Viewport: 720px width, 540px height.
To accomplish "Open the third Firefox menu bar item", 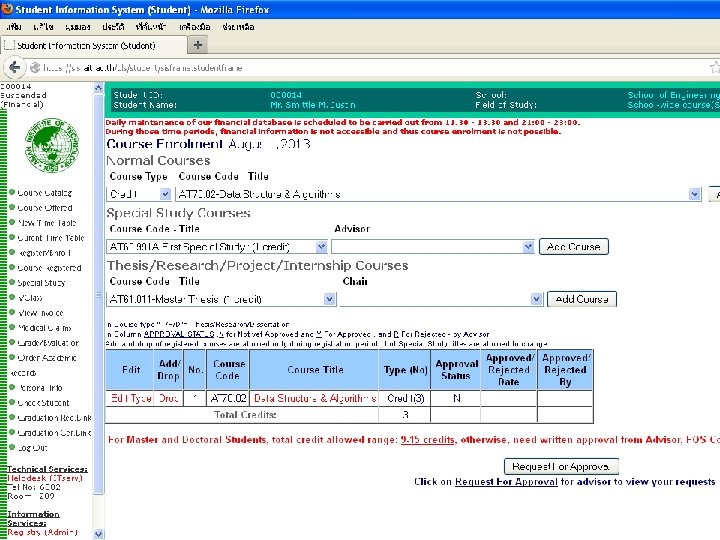I will [x=78, y=27].
